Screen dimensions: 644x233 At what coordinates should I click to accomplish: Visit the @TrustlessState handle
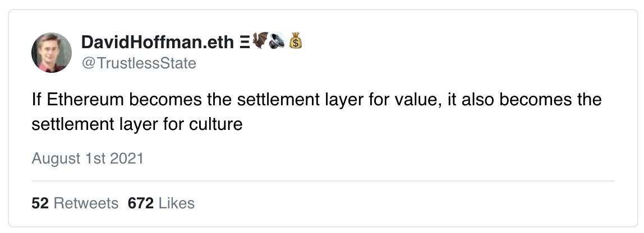pyautogui.click(x=139, y=63)
